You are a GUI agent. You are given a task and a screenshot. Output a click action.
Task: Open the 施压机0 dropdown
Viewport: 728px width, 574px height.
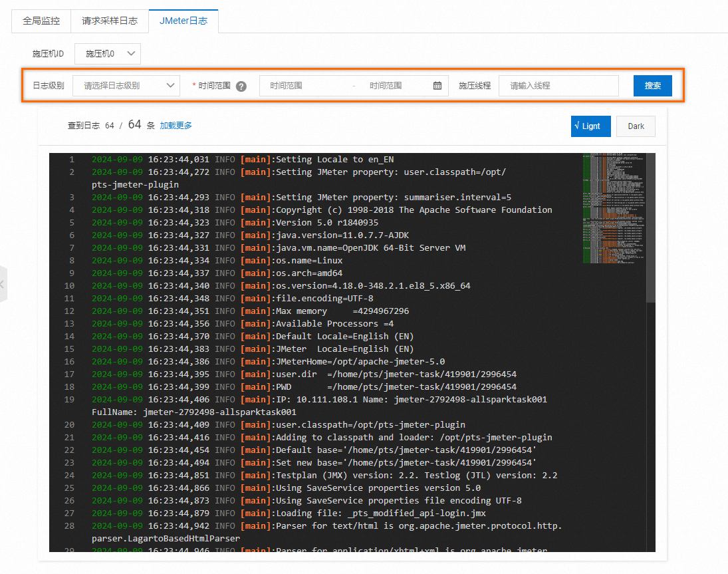108,54
